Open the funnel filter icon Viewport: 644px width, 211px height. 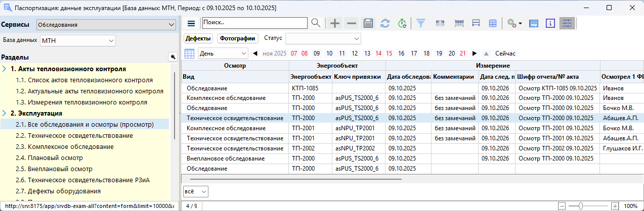[x=420, y=23]
